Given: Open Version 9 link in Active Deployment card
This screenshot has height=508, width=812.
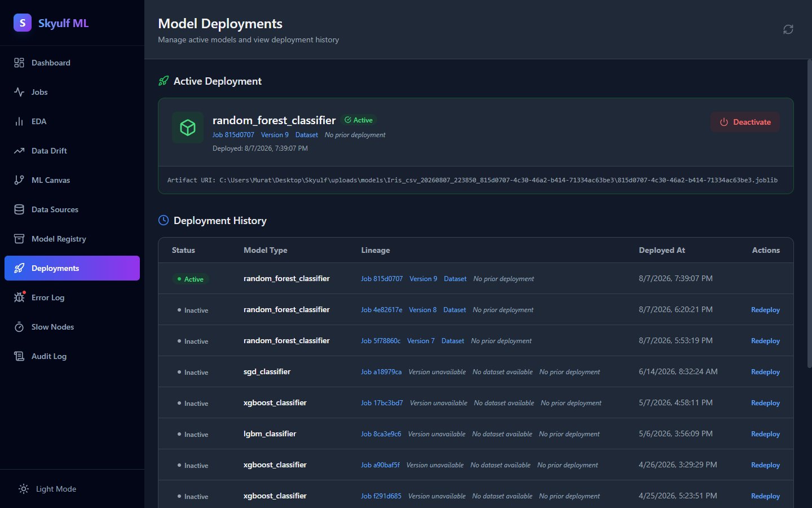Looking at the screenshot, I should (275, 135).
